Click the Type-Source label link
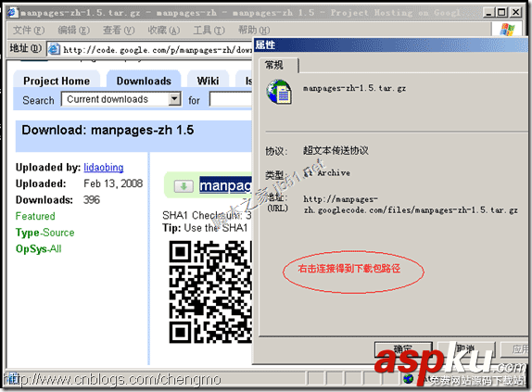 point(44,233)
